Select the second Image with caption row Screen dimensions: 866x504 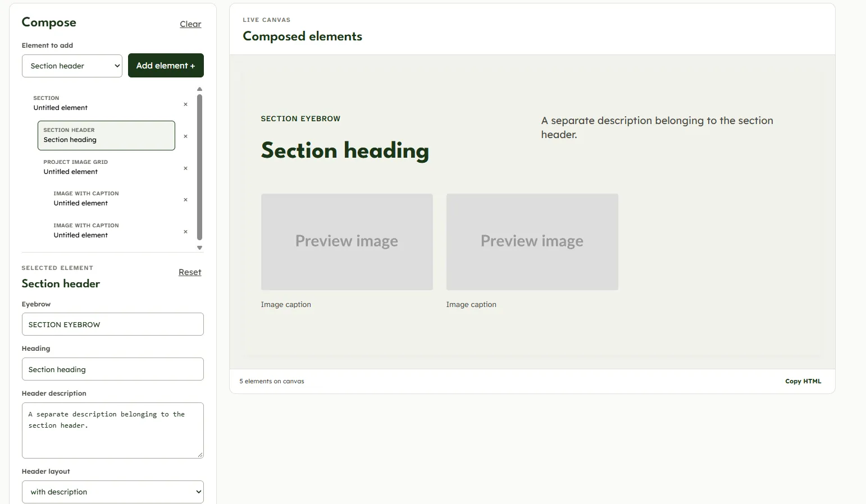[111, 231]
